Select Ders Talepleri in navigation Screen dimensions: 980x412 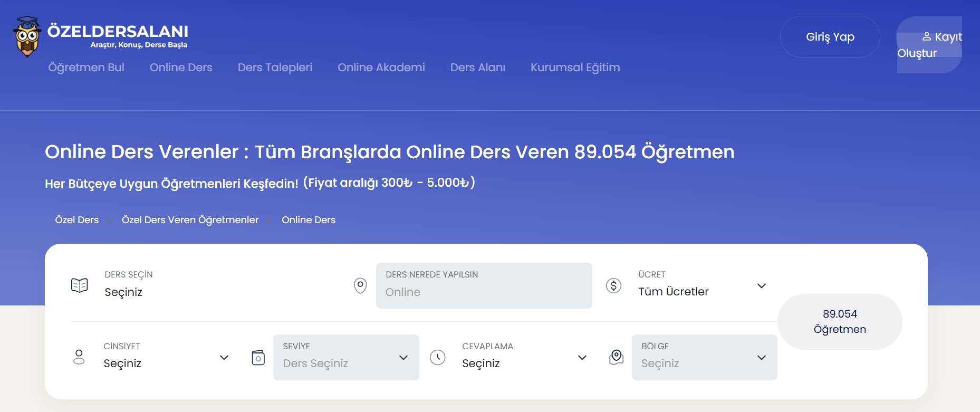[275, 68]
